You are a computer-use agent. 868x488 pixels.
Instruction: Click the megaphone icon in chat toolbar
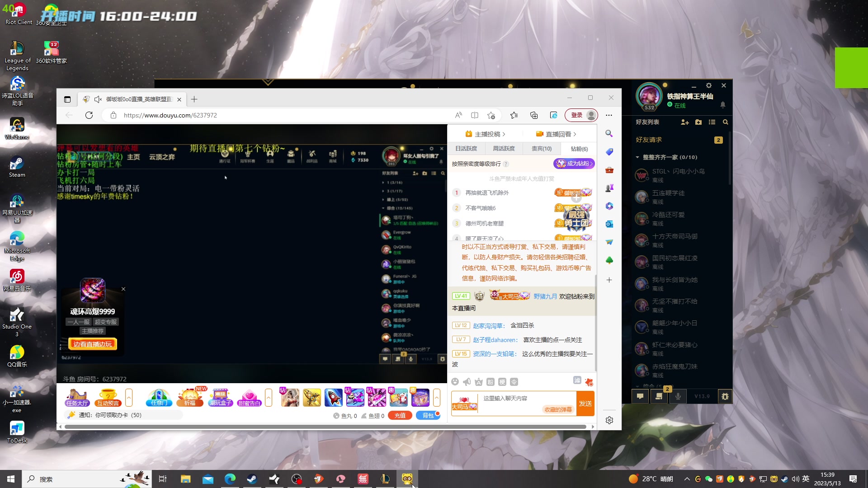pos(467,382)
